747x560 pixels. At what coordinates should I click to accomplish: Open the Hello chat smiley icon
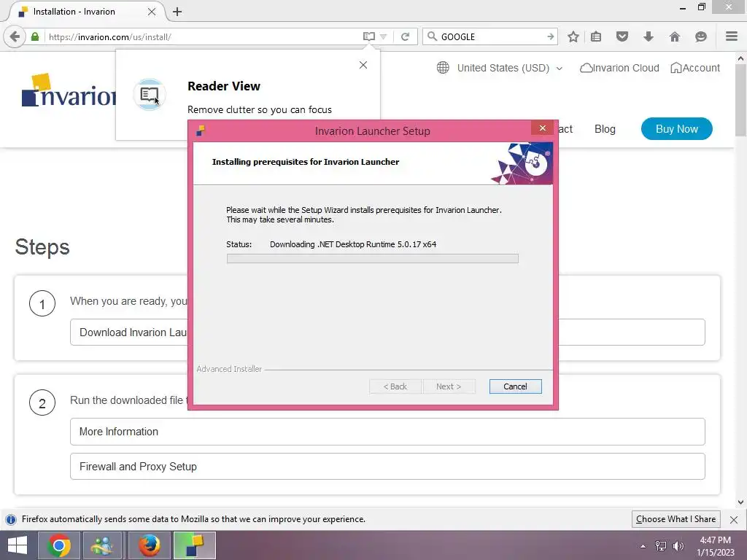701,36
